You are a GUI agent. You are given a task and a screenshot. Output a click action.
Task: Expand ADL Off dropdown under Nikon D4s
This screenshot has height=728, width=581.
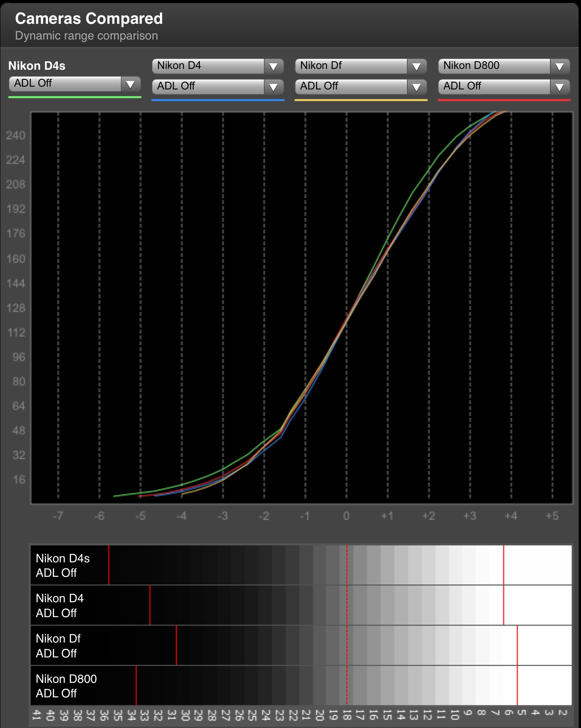[x=65, y=84]
